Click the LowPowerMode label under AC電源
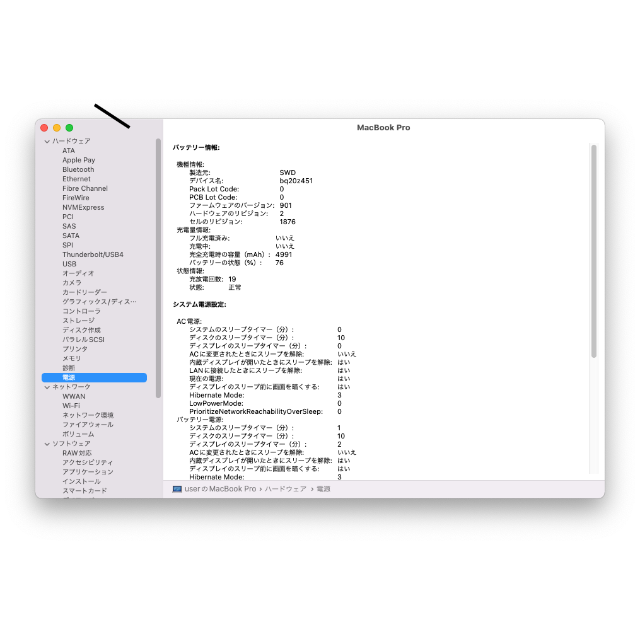 pyautogui.click(x=216, y=403)
